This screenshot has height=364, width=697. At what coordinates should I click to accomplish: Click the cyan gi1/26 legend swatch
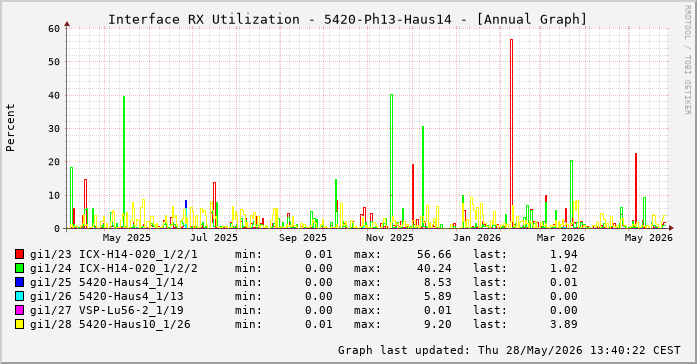point(19,296)
